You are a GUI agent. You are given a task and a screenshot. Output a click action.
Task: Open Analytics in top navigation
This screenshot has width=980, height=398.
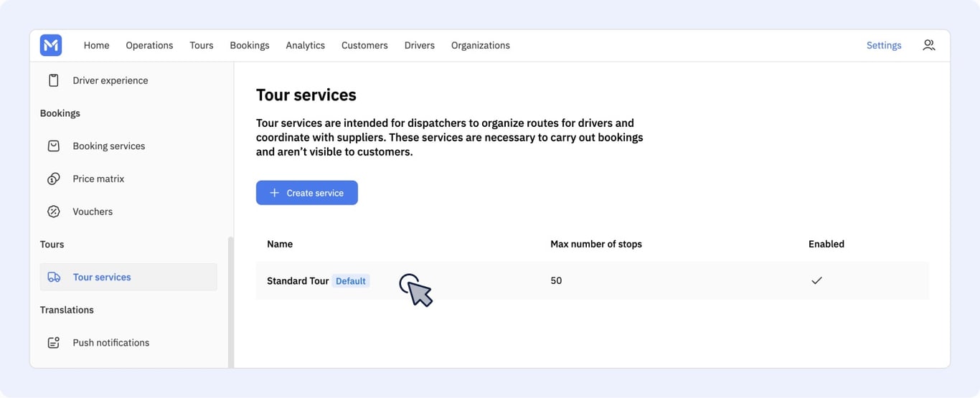[306, 45]
